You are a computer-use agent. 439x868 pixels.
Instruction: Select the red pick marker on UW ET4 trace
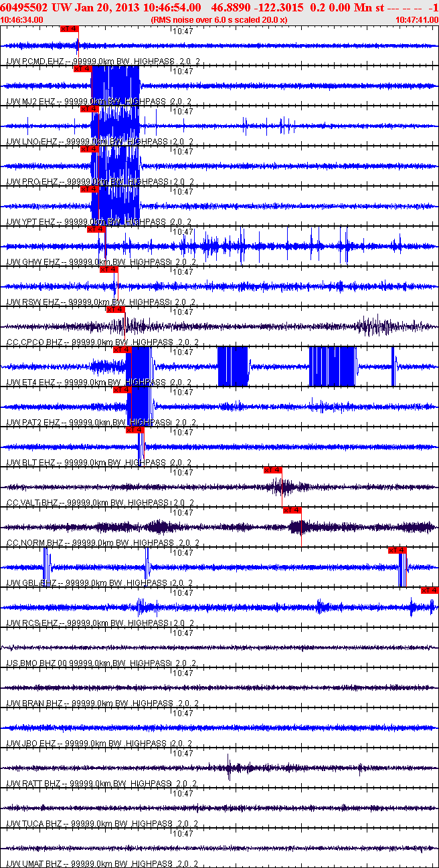(122, 350)
